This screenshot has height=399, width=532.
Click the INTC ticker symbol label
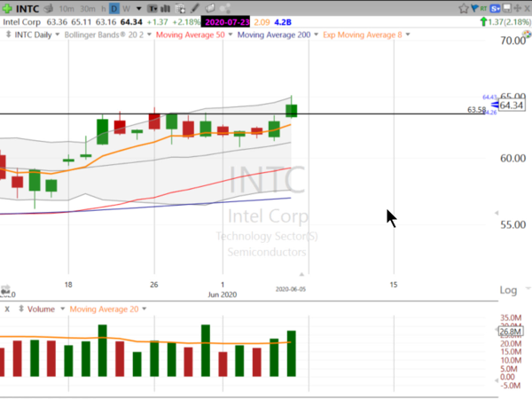(27, 8)
